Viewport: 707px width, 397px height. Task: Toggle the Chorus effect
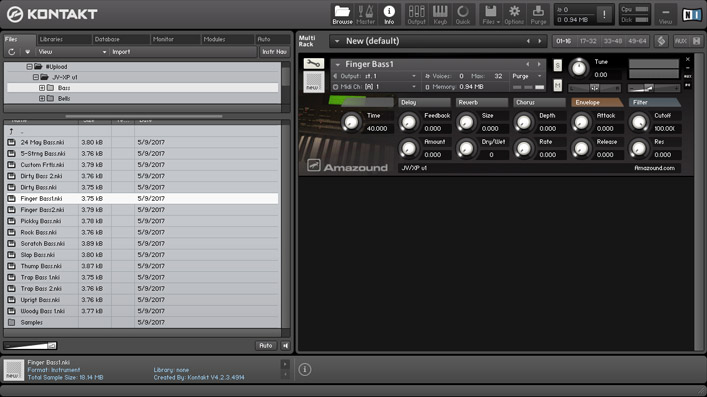pyautogui.click(x=539, y=103)
